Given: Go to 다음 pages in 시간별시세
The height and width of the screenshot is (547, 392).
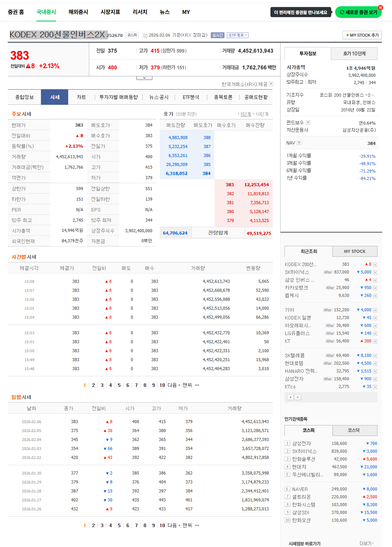Looking at the screenshot, I should pyautogui.click(x=174, y=385).
